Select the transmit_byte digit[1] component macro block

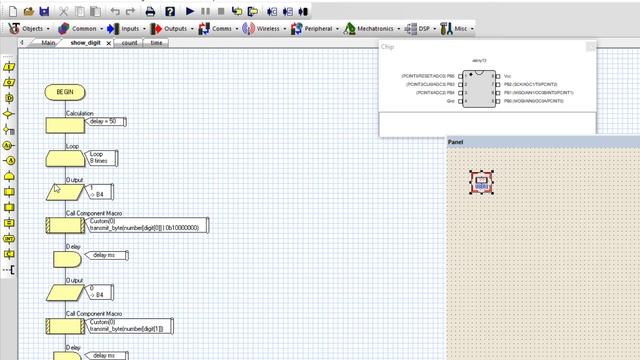point(65,327)
